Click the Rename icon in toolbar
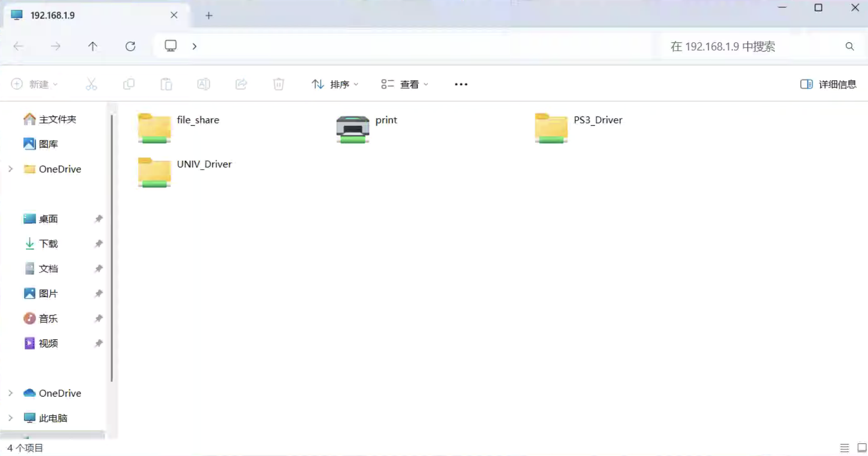The image size is (868, 456). coord(204,84)
